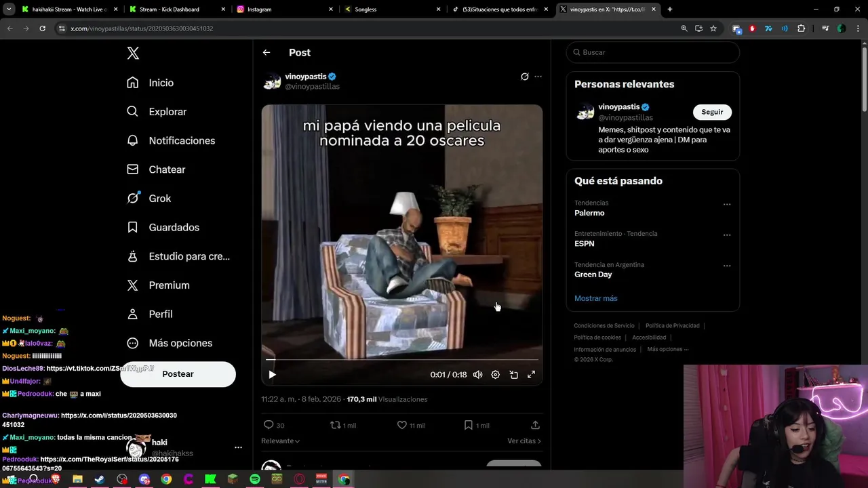The height and width of the screenshot is (488, 868).
Task: Share the post via share icon
Action: [x=535, y=425]
